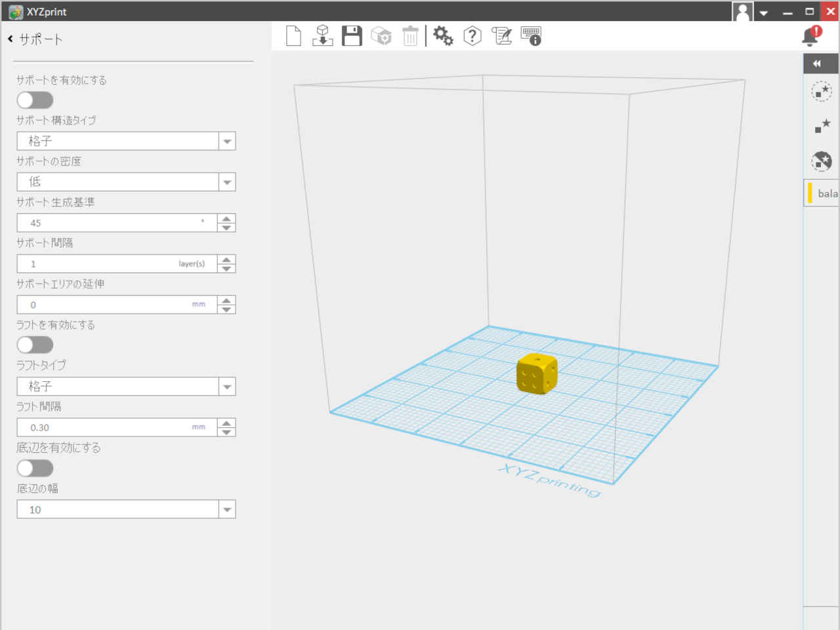The height and width of the screenshot is (630, 840).
Task: Increase ラフト間隔 value with up arrow
Action: (226, 423)
